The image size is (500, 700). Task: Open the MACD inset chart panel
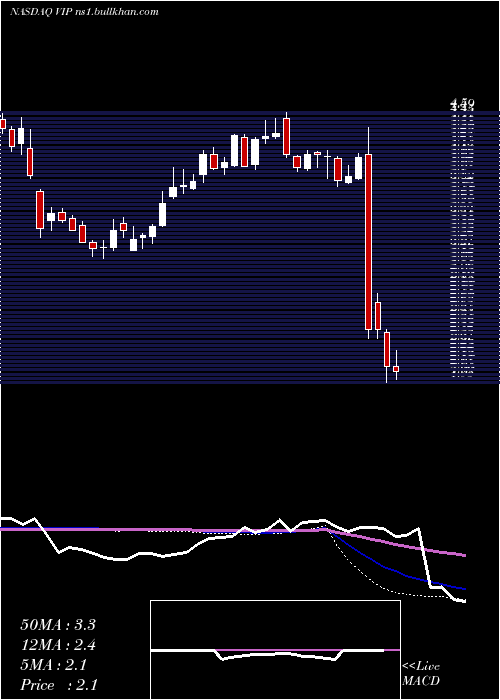[x=275, y=650]
